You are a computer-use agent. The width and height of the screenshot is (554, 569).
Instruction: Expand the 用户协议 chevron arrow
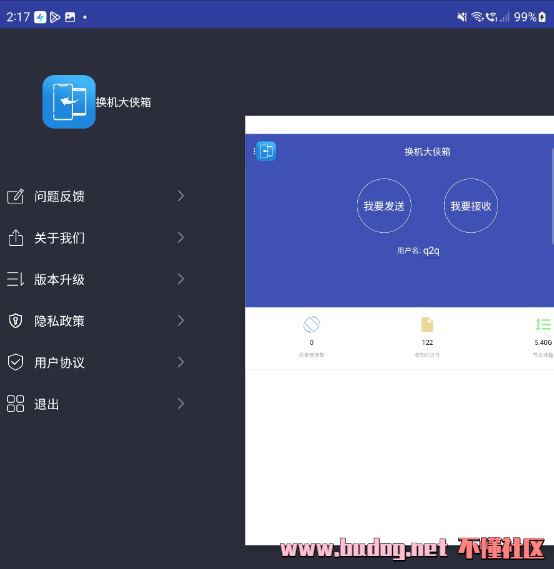tap(181, 362)
